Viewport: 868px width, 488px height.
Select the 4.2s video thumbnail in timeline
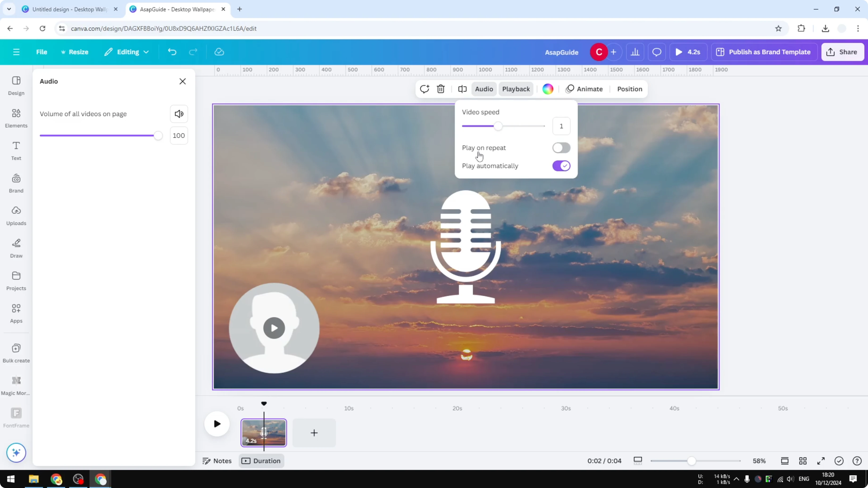[264, 433]
